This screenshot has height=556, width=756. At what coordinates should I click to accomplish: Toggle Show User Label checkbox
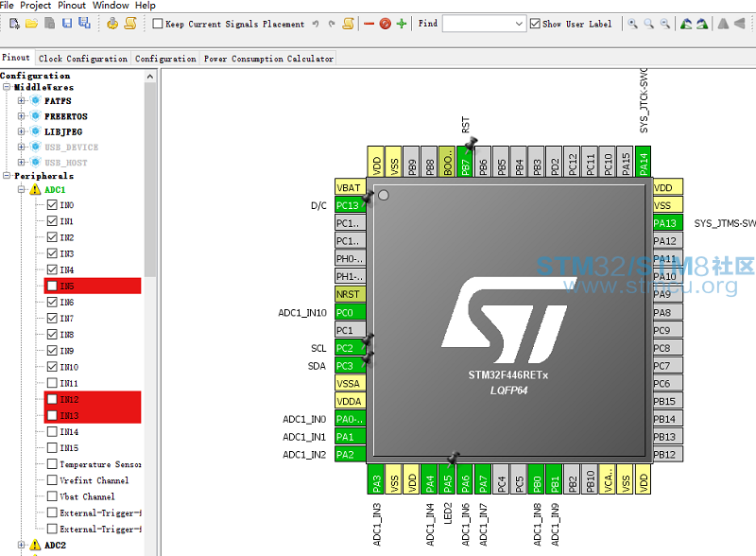(x=535, y=24)
